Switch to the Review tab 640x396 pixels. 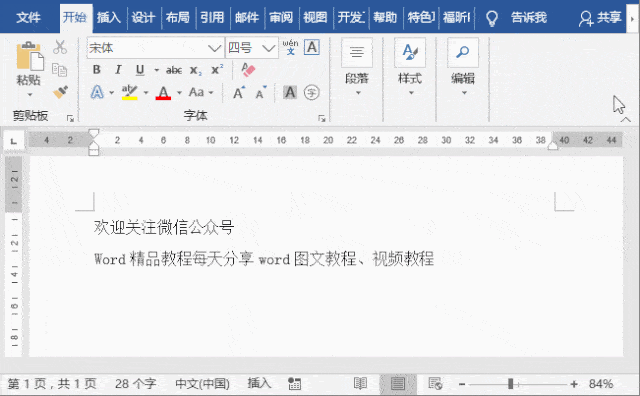(x=281, y=18)
